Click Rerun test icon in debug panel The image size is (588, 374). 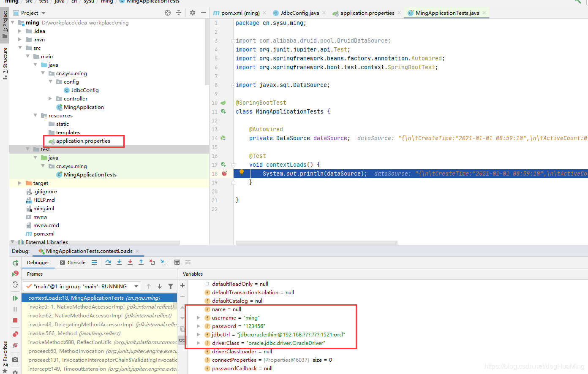pyautogui.click(x=15, y=263)
